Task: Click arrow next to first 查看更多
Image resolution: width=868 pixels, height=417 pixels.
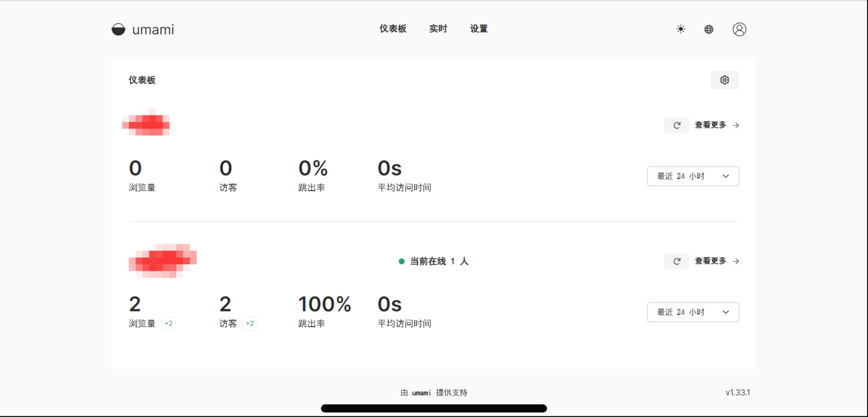Action: [x=736, y=125]
